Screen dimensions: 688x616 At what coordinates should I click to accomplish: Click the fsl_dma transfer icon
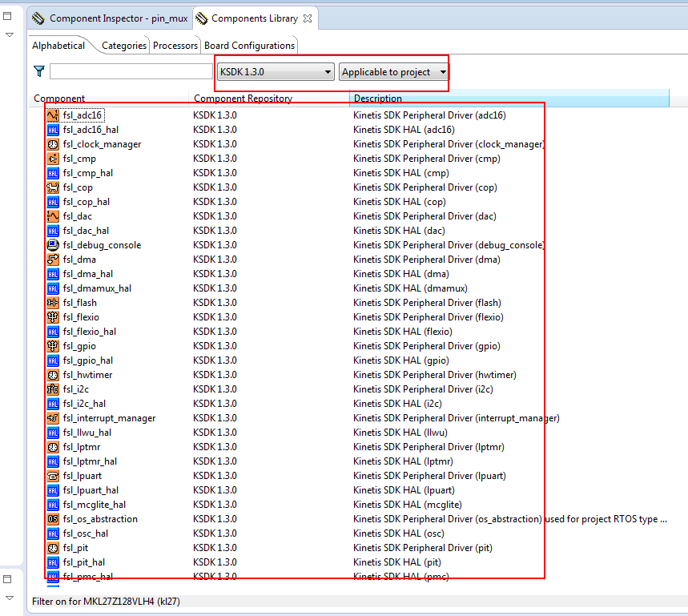pyautogui.click(x=53, y=260)
